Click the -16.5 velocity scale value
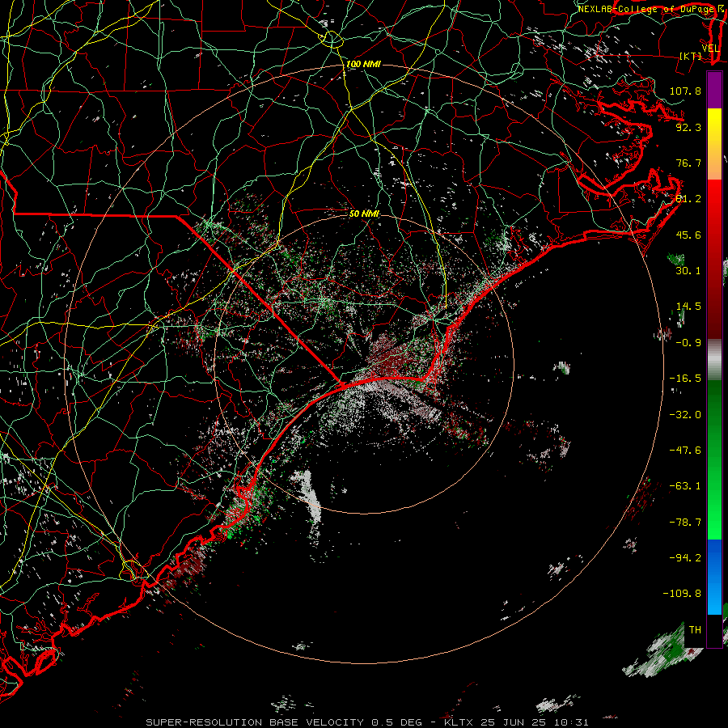Image resolution: width=728 pixels, height=728 pixels. tap(685, 379)
